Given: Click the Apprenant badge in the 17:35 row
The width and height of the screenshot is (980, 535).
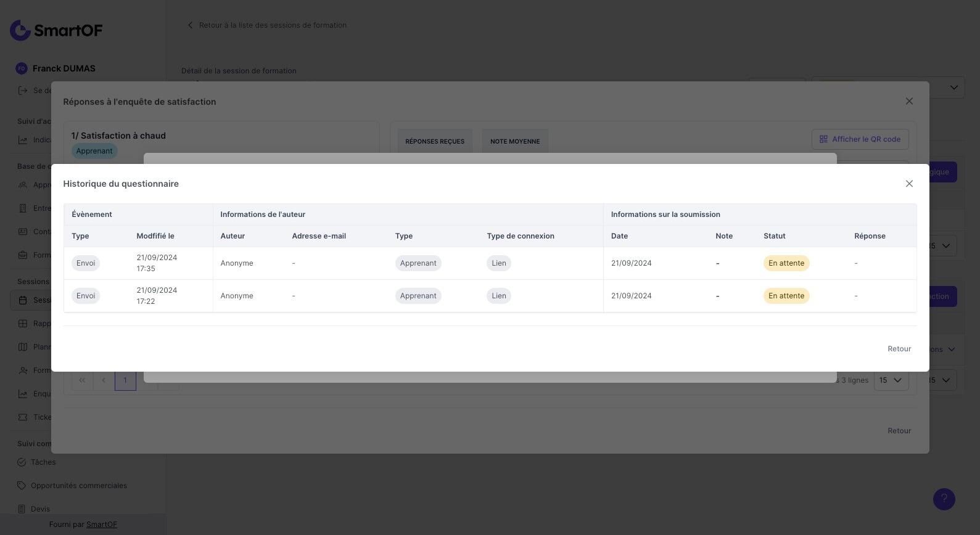Looking at the screenshot, I should pyautogui.click(x=418, y=263).
